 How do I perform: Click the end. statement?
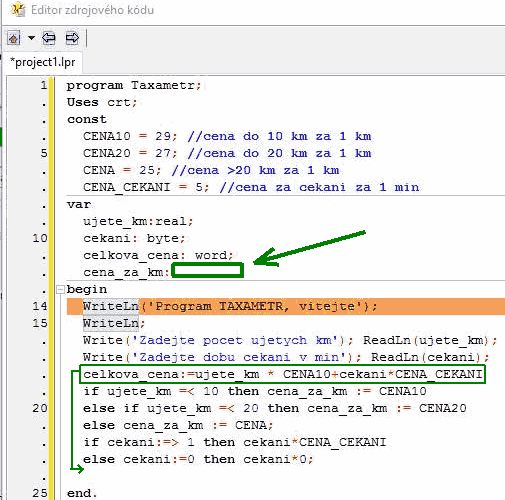82,493
